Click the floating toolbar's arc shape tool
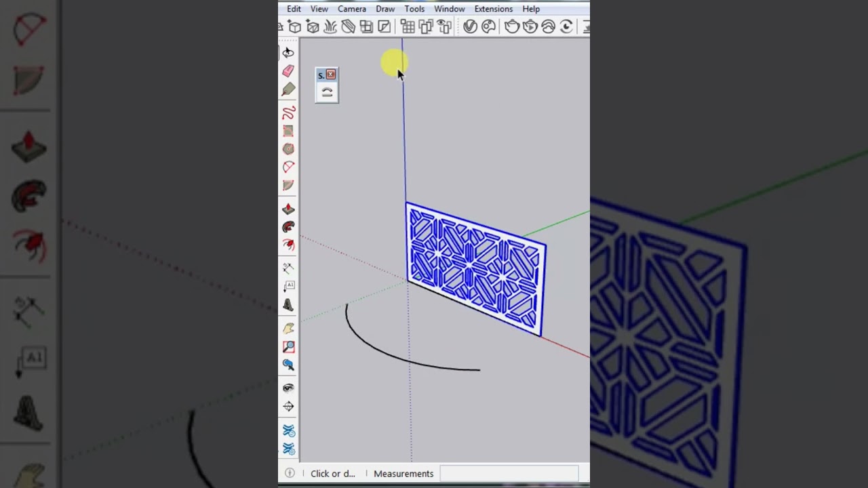868x488 pixels. pos(327,93)
